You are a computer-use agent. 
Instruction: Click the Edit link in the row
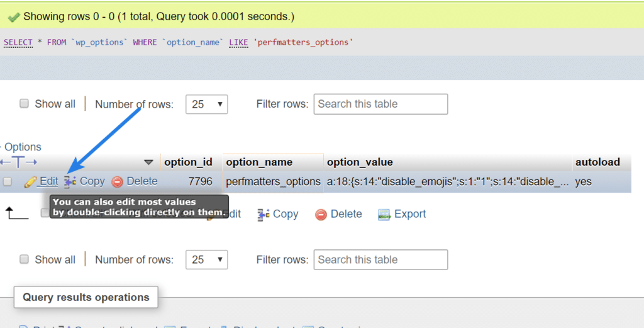click(x=48, y=181)
